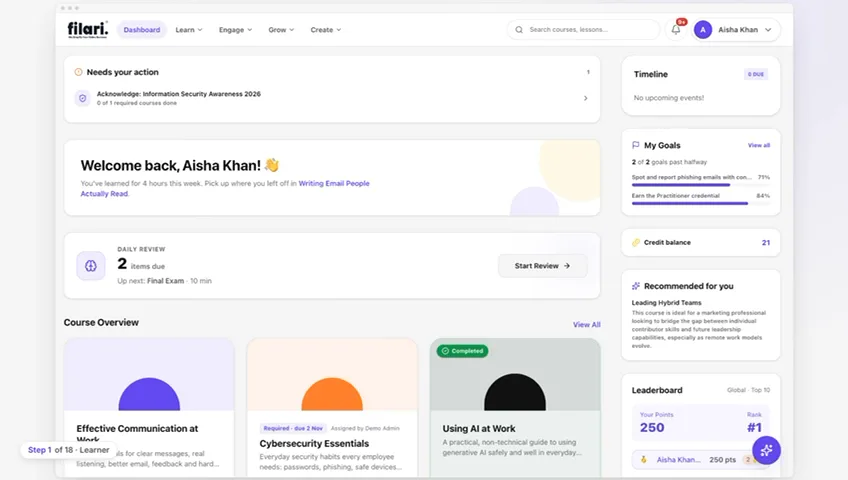Click Your Points value 250

tap(652, 428)
